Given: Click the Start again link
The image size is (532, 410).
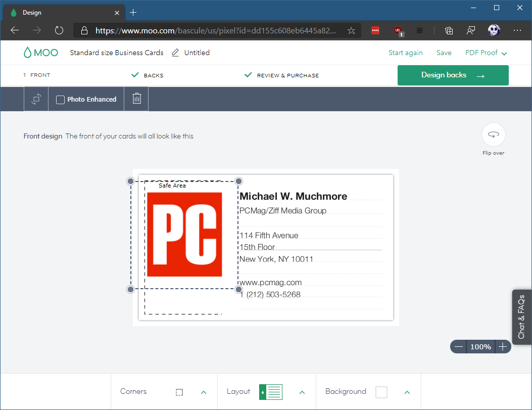Looking at the screenshot, I should pyautogui.click(x=405, y=53).
